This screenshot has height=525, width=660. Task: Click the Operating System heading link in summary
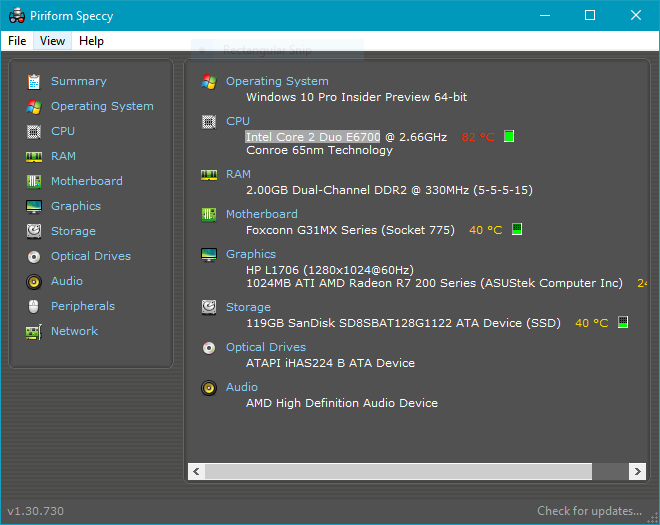click(x=277, y=81)
